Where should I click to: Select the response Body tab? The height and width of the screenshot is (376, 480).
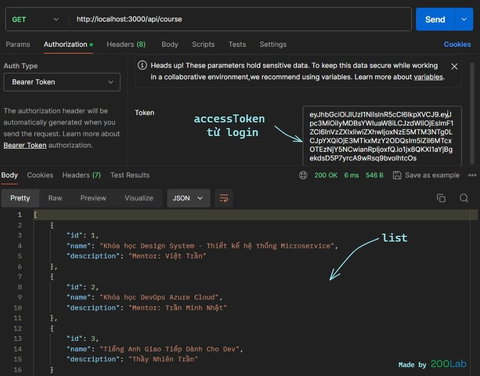[9, 175]
